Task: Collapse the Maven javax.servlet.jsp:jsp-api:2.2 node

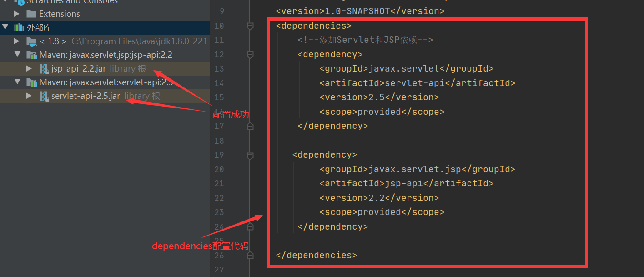Action: point(17,55)
